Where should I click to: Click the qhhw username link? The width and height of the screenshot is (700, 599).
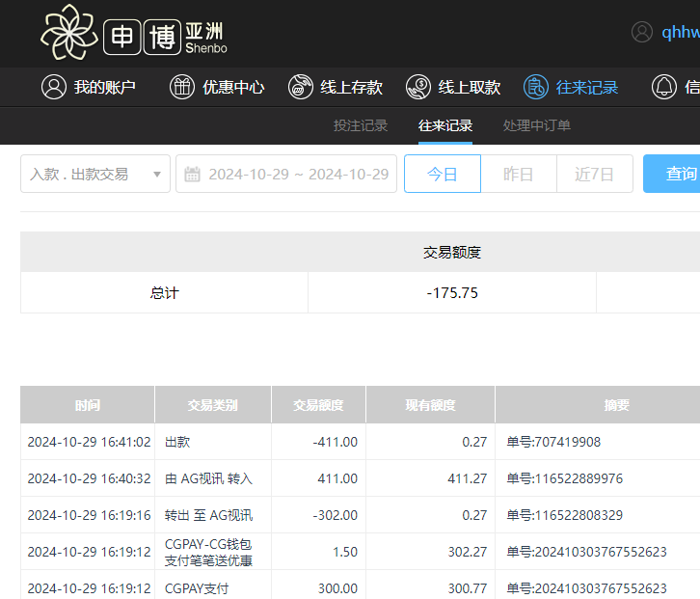coord(679,32)
